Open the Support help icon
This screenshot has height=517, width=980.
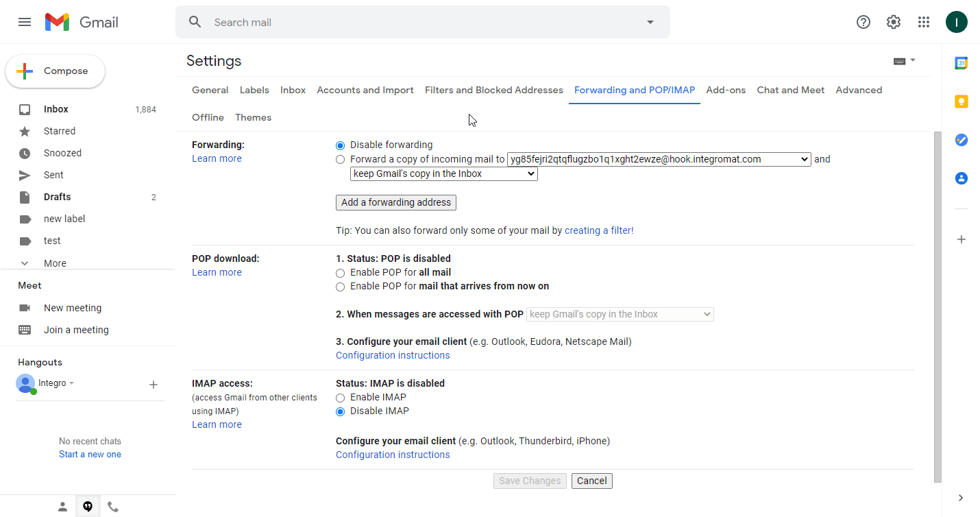pyautogui.click(x=863, y=22)
